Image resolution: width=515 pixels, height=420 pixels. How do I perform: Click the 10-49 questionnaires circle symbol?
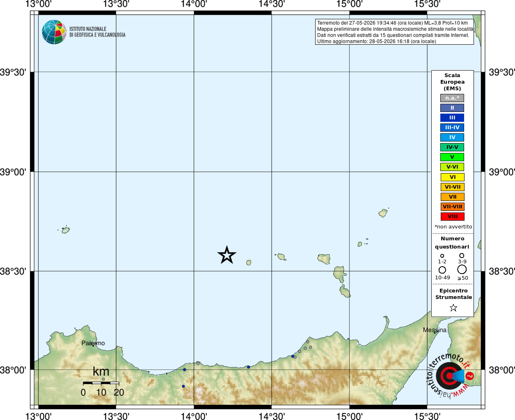coord(442,270)
